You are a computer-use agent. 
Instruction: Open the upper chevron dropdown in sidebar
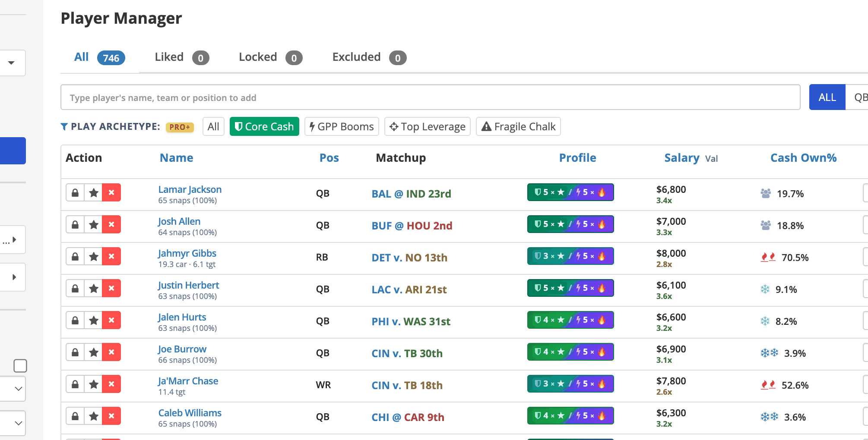[x=12, y=389]
